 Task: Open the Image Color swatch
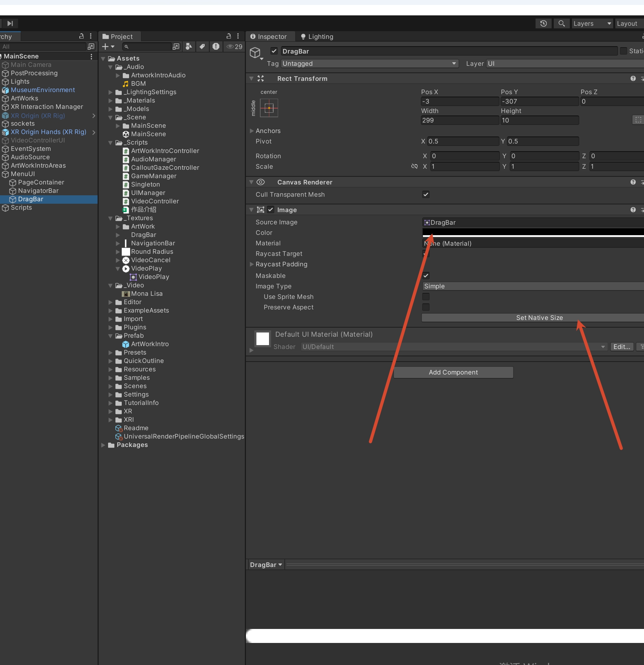pos(533,232)
